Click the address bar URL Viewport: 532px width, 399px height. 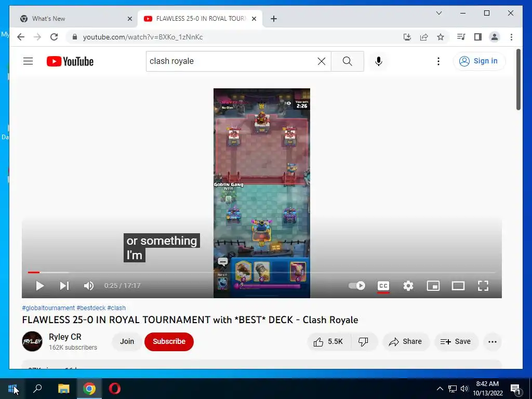tap(143, 37)
